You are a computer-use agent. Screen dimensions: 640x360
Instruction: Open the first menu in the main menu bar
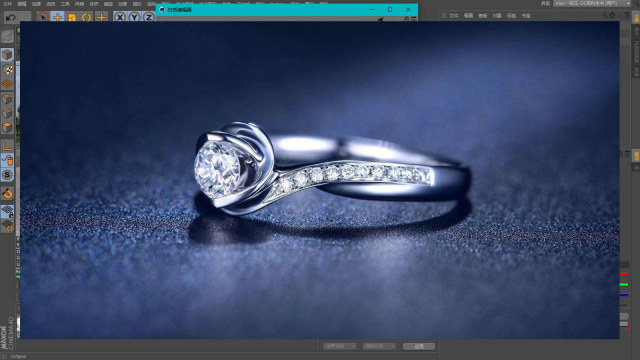7,4
